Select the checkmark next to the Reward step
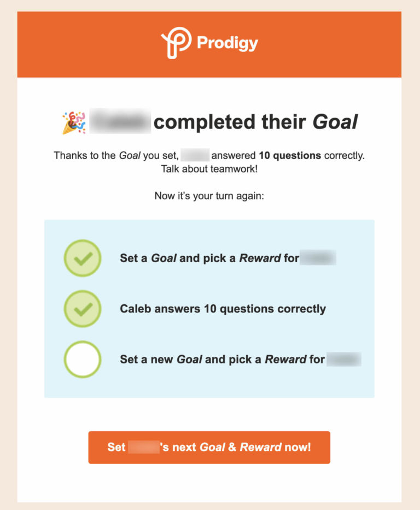The height and width of the screenshot is (510, 420). coord(82,257)
